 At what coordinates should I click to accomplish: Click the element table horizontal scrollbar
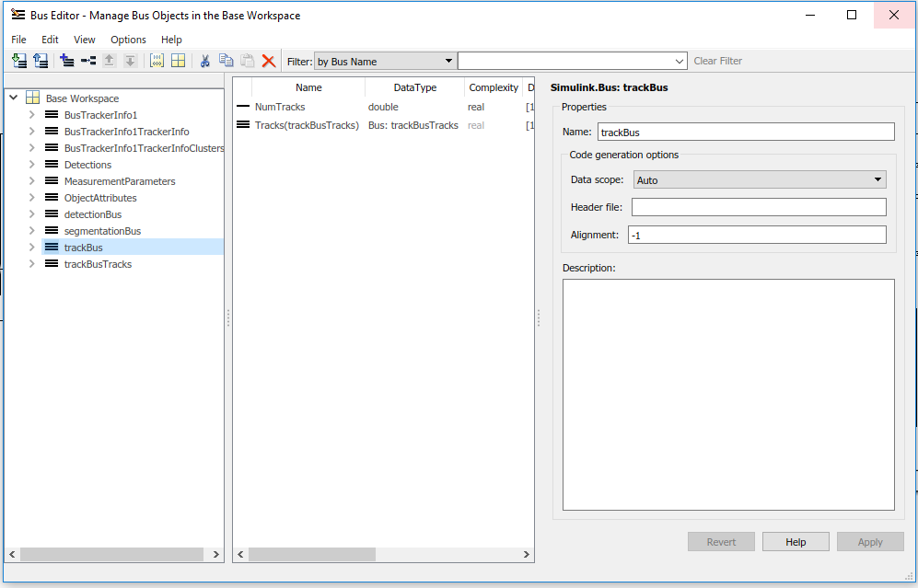[312, 555]
